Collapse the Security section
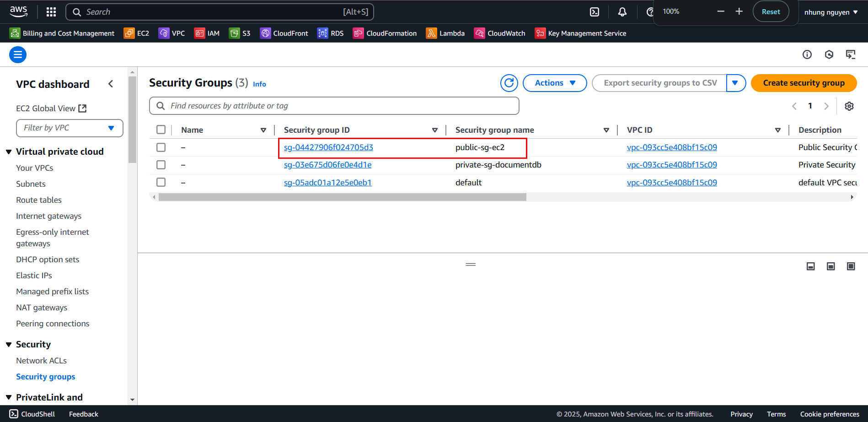 point(9,344)
